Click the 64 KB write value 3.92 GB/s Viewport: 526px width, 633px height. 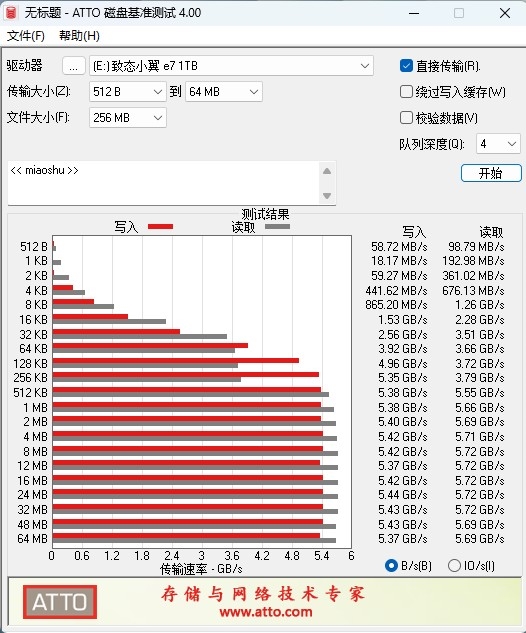tap(402, 348)
